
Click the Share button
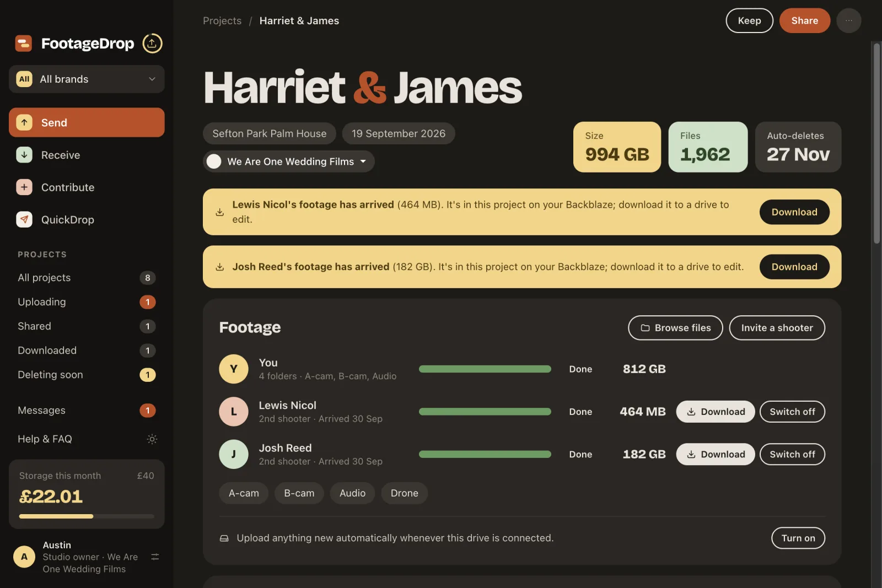click(x=804, y=21)
